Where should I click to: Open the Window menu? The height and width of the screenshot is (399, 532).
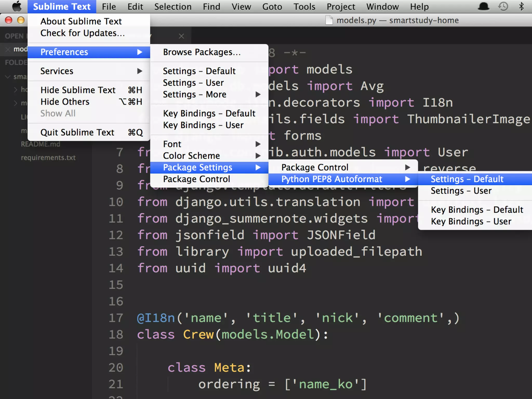[x=383, y=6]
